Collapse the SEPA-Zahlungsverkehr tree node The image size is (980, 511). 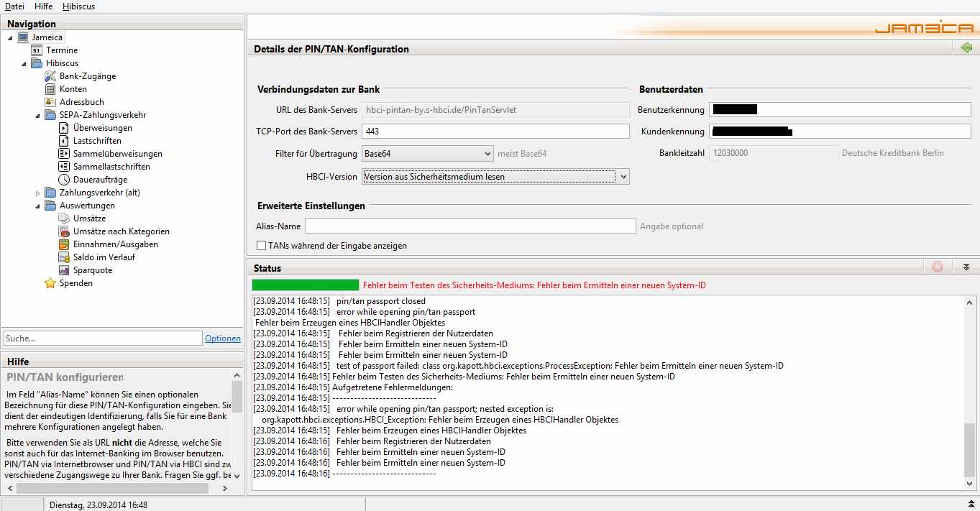tap(38, 115)
